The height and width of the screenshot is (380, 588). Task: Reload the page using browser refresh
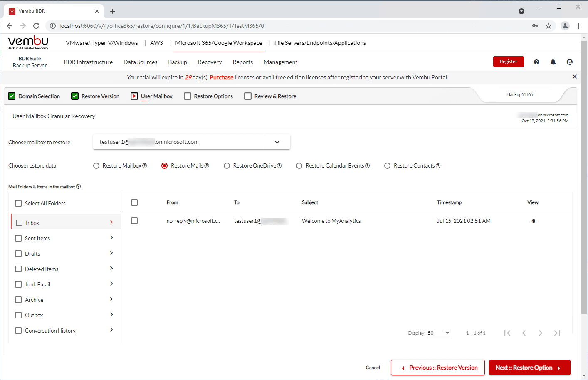36,26
